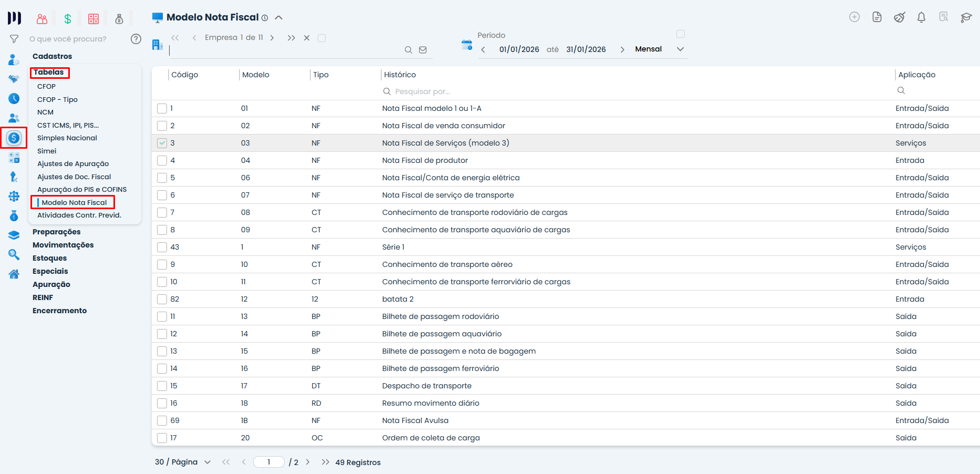
Task: Open the graduation cap training icon
Action: pos(966,17)
